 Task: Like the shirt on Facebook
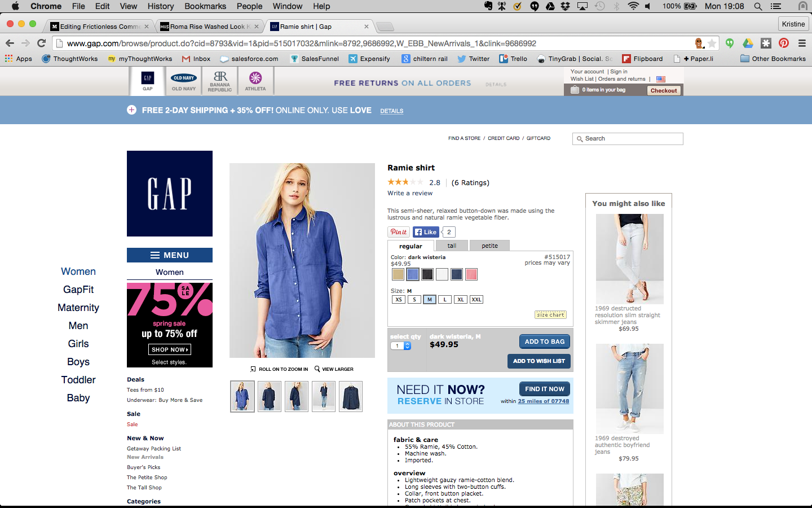point(426,232)
